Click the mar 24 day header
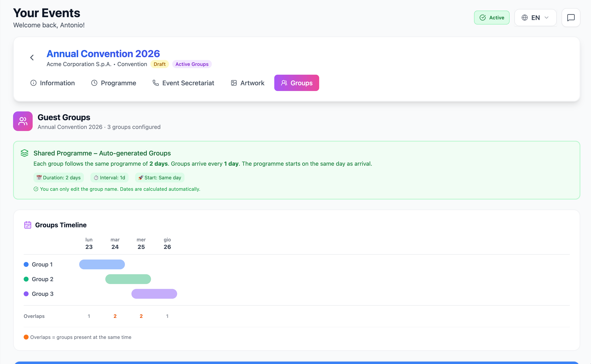 pyautogui.click(x=115, y=243)
